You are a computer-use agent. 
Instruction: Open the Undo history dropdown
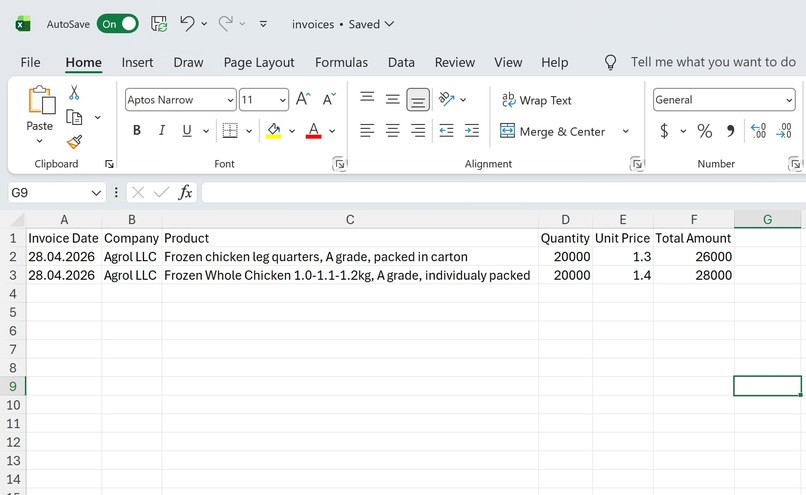click(x=204, y=24)
